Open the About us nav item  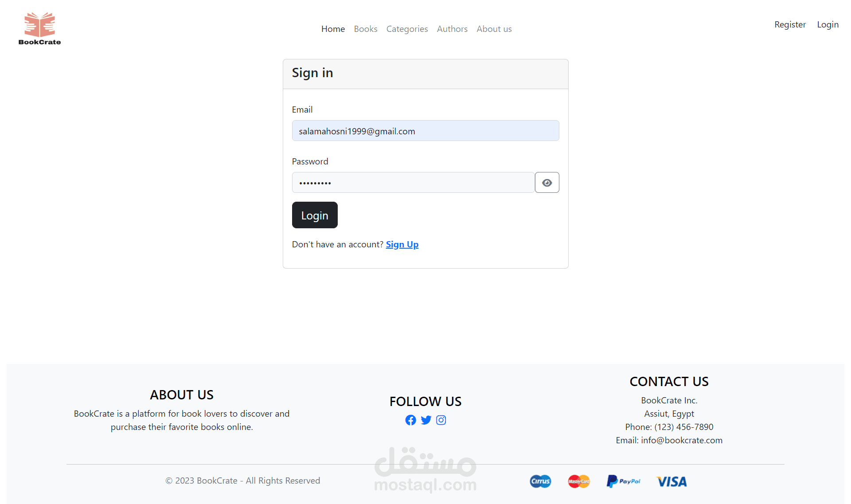(494, 29)
